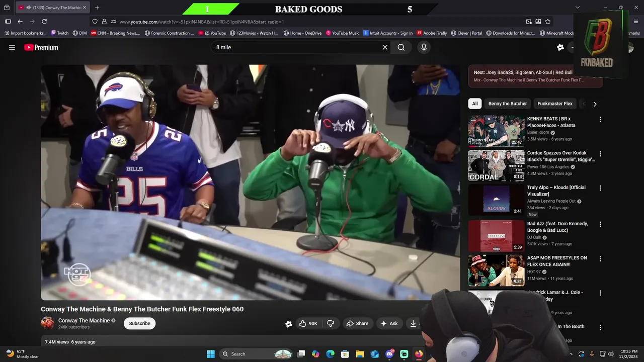Open KENNY BEATS Boiler Room thumbnail
This screenshot has height=362, width=644.
497,131
